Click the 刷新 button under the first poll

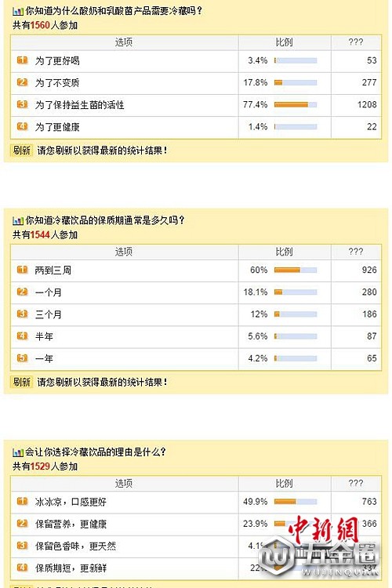pyautogui.click(x=21, y=151)
